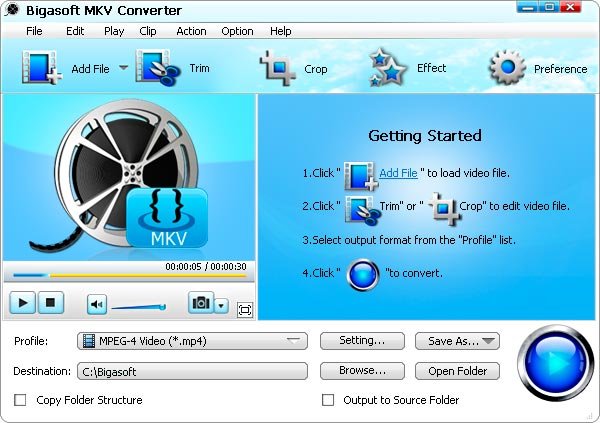600x423 pixels.
Task: Click blue convert icon in step 4
Action: tap(363, 274)
